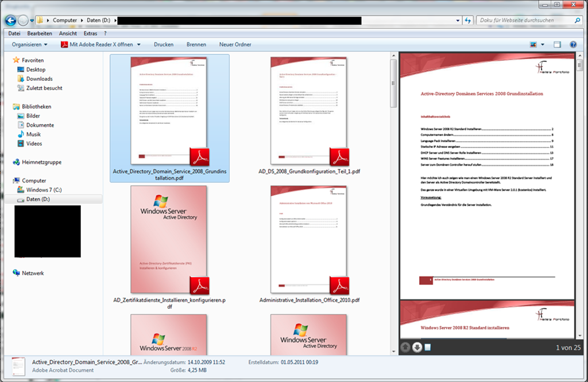Click the Musik note icon
Screen dimensions: 588x382
point(21,134)
